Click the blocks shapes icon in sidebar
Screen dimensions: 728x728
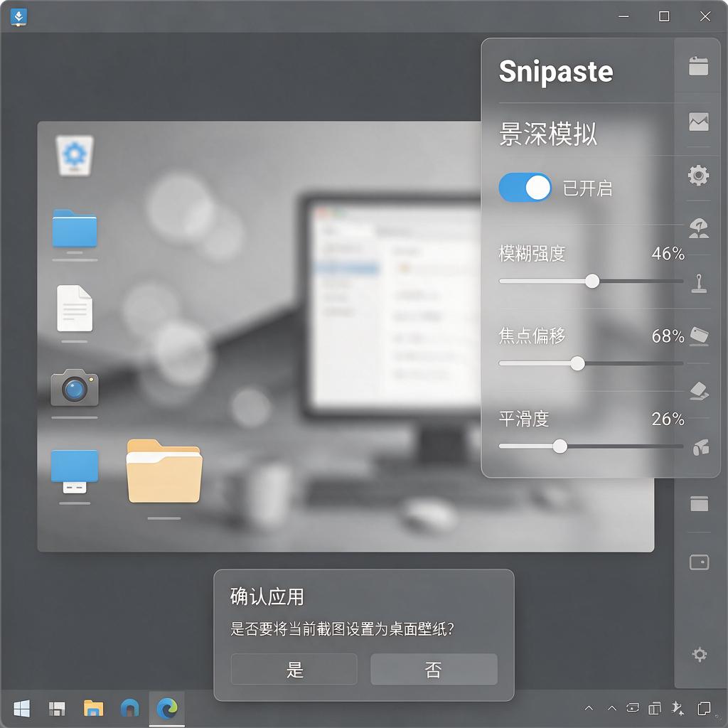pyautogui.click(x=701, y=447)
